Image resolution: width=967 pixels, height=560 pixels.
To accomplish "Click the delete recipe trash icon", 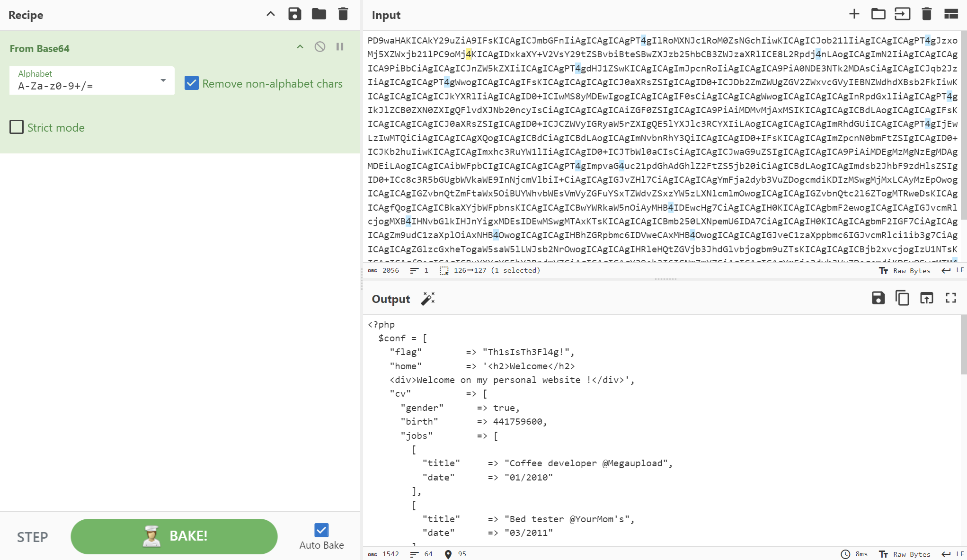I will (343, 15).
